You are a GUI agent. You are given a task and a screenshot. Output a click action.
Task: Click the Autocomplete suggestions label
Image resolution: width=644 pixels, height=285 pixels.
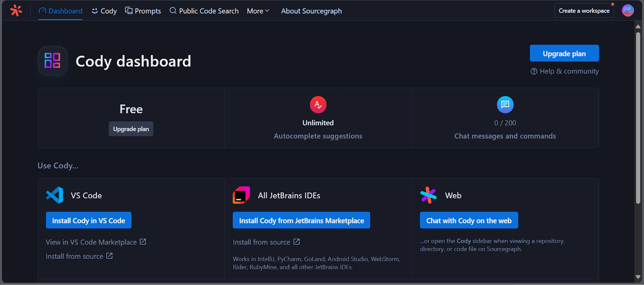(x=318, y=136)
